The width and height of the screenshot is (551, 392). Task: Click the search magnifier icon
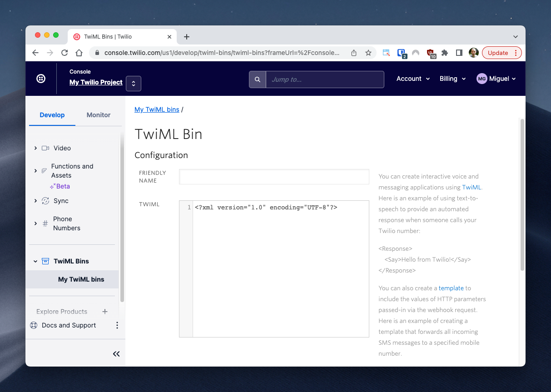click(x=258, y=79)
